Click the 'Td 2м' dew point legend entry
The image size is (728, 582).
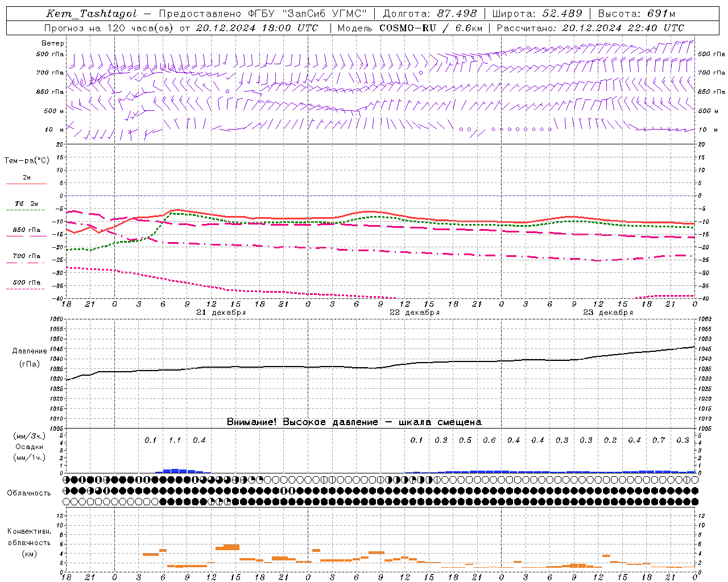point(26,203)
